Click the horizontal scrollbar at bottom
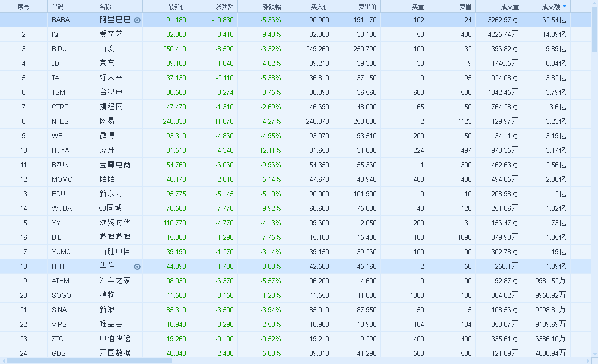Screen dimensions: 598x364 [90, 360]
